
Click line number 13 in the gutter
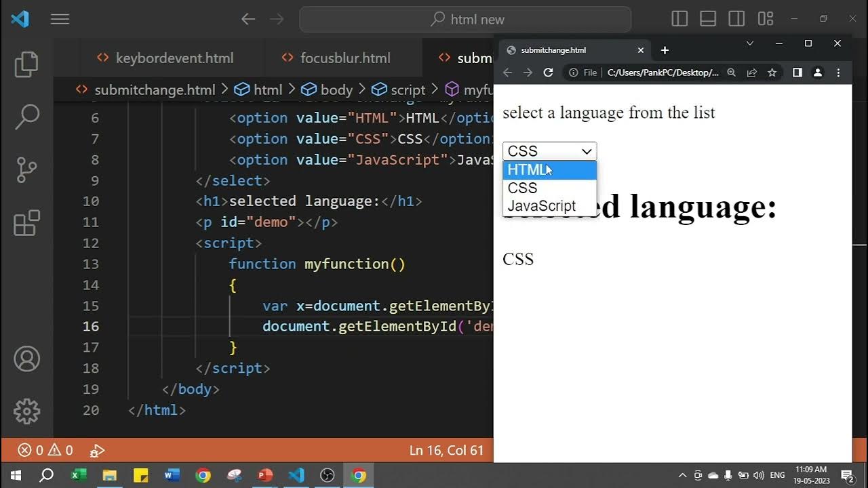tap(91, 264)
